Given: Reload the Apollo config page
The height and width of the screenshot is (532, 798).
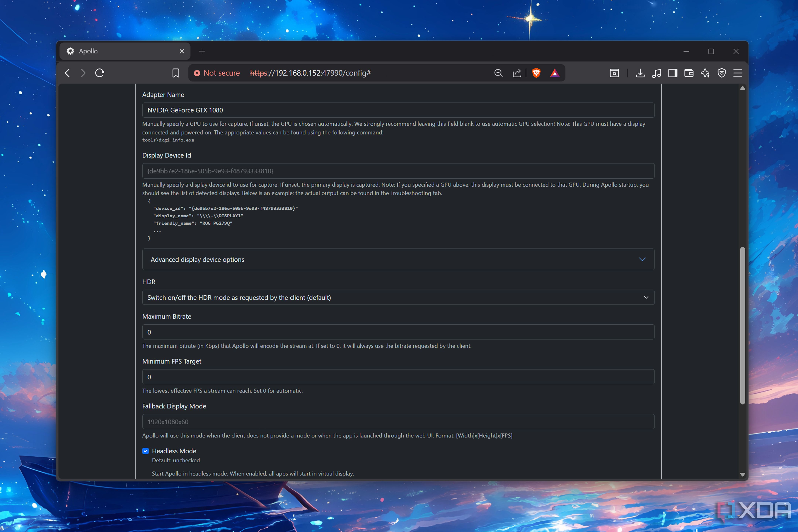Looking at the screenshot, I should tap(99, 73).
